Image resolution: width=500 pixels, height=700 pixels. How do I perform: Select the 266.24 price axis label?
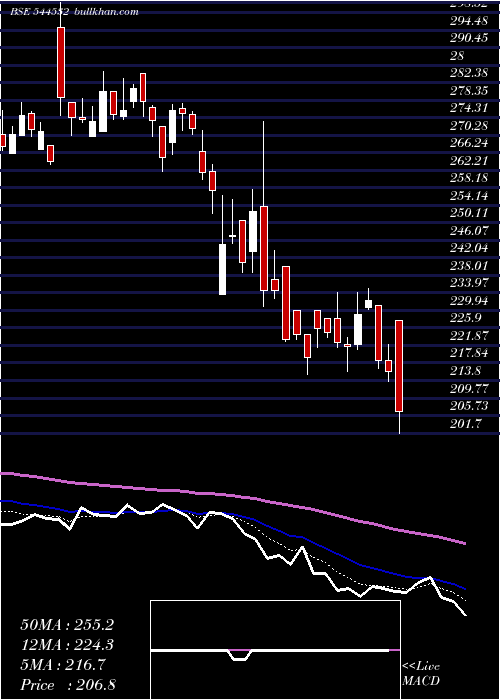[x=469, y=143]
